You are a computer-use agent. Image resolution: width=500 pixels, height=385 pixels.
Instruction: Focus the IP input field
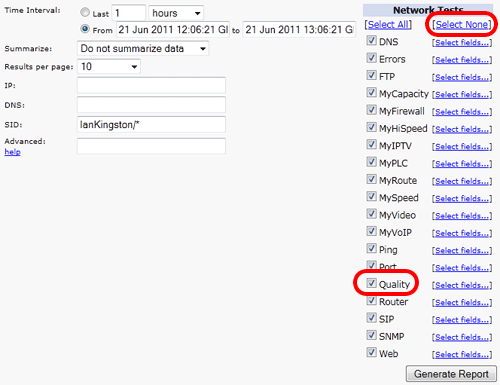tap(151, 85)
